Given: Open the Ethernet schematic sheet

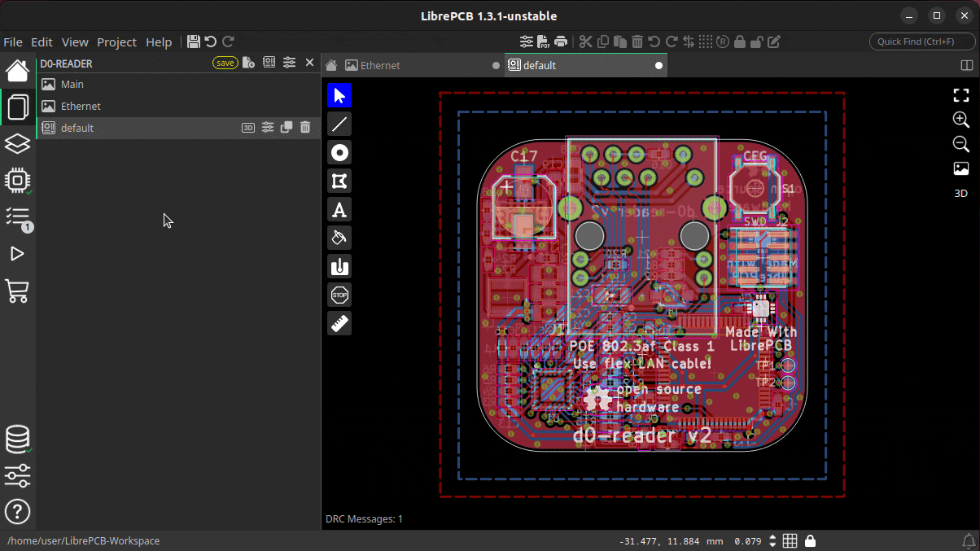Looking at the screenshot, I should (x=178, y=106).
